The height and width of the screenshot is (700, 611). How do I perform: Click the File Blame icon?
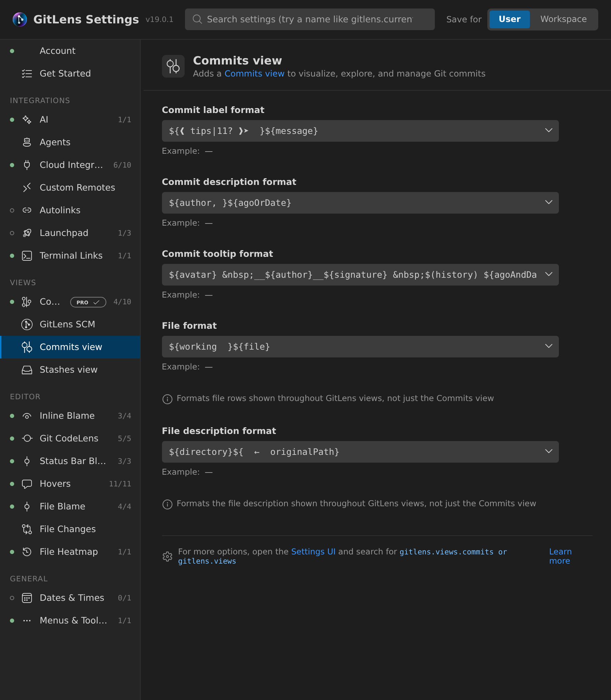(27, 506)
